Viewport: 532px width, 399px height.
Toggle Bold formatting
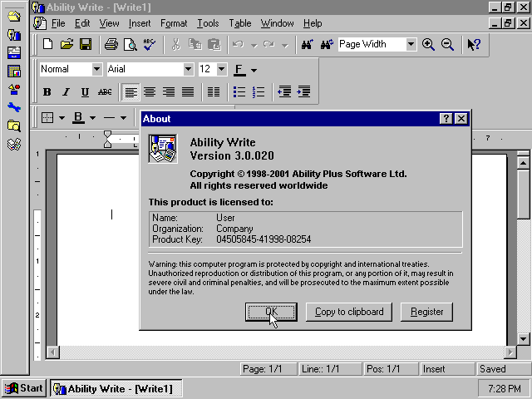[x=47, y=92]
